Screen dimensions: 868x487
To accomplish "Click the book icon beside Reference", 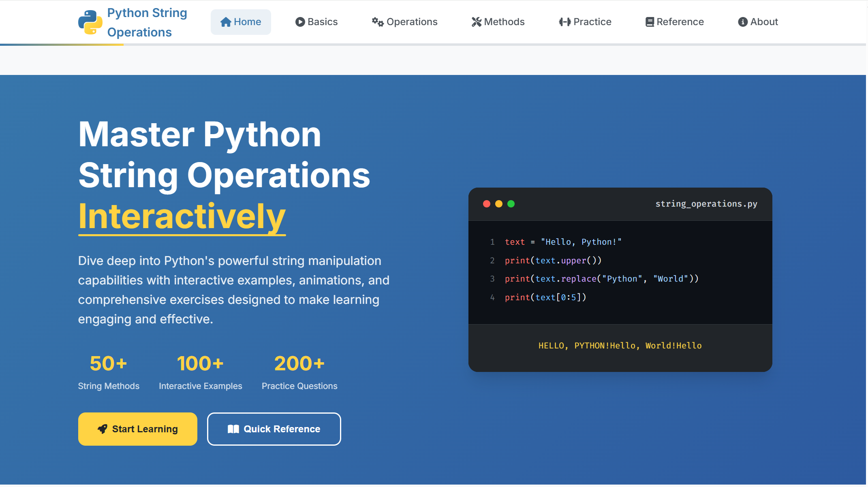I will click(x=650, y=22).
